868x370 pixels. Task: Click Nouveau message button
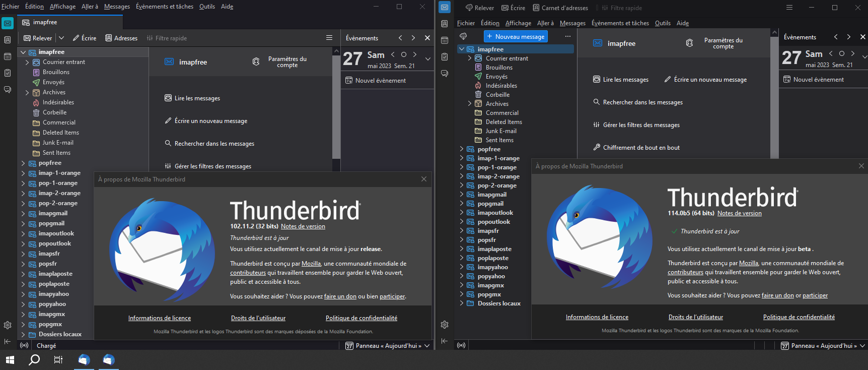516,37
